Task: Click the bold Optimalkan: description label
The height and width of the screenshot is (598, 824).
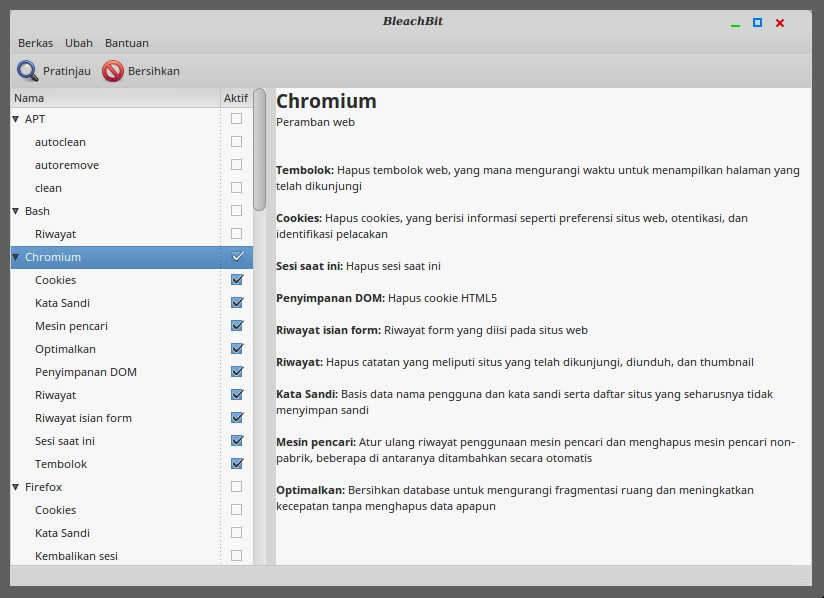Action: tap(311, 490)
